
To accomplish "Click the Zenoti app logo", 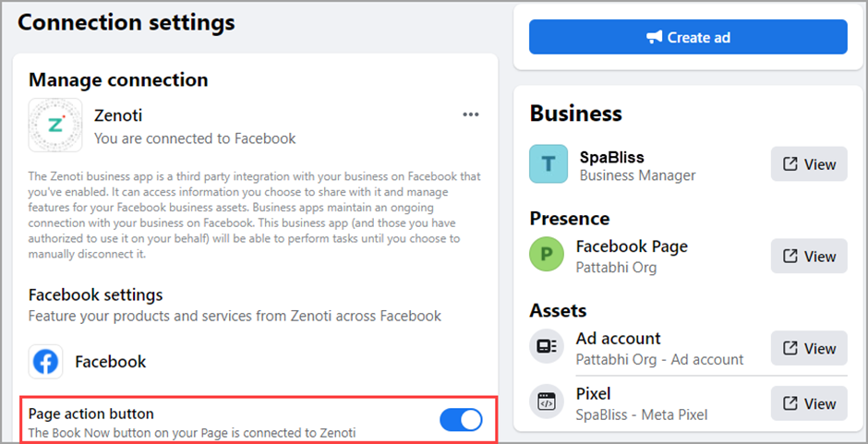I will (55, 126).
